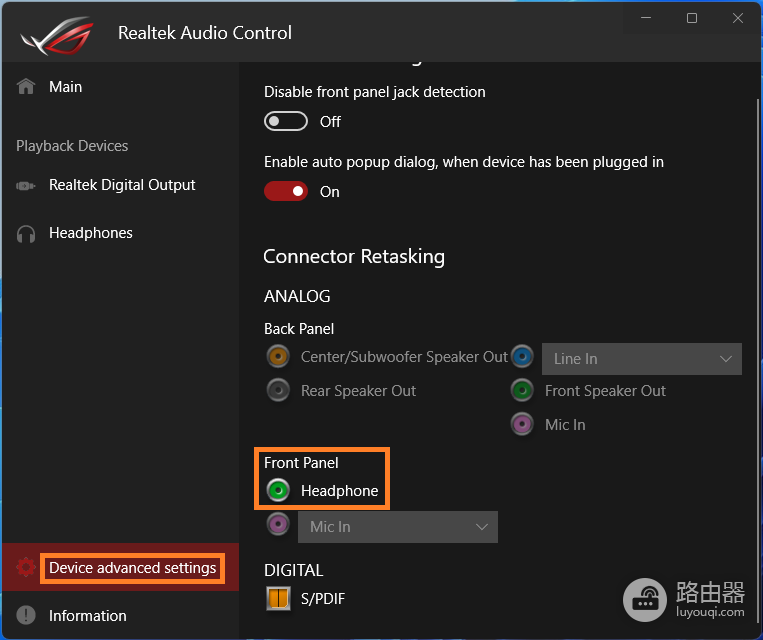This screenshot has width=763, height=640.
Task: Toggle Disable front panel jack detection switch
Action: click(286, 121)
